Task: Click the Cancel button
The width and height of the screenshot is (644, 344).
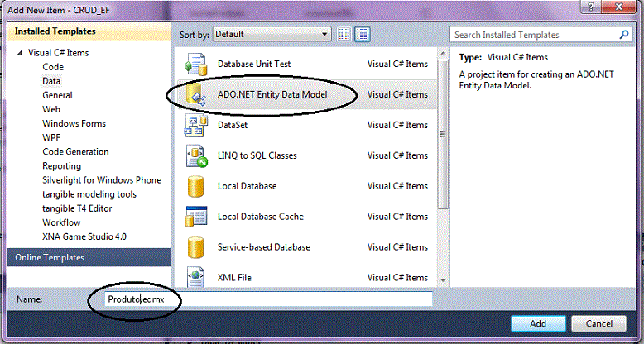Action: tap(598, 323)
